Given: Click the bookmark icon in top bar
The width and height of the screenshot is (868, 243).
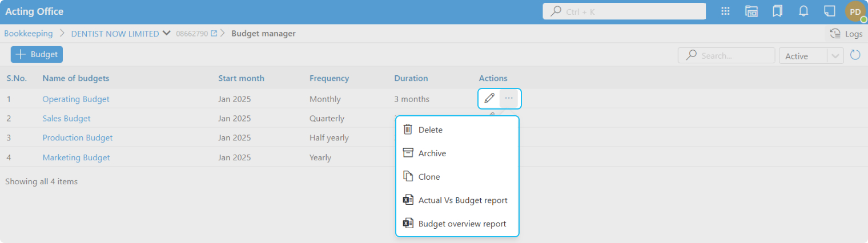Looking at the screenshot, I should pos(777,11).
